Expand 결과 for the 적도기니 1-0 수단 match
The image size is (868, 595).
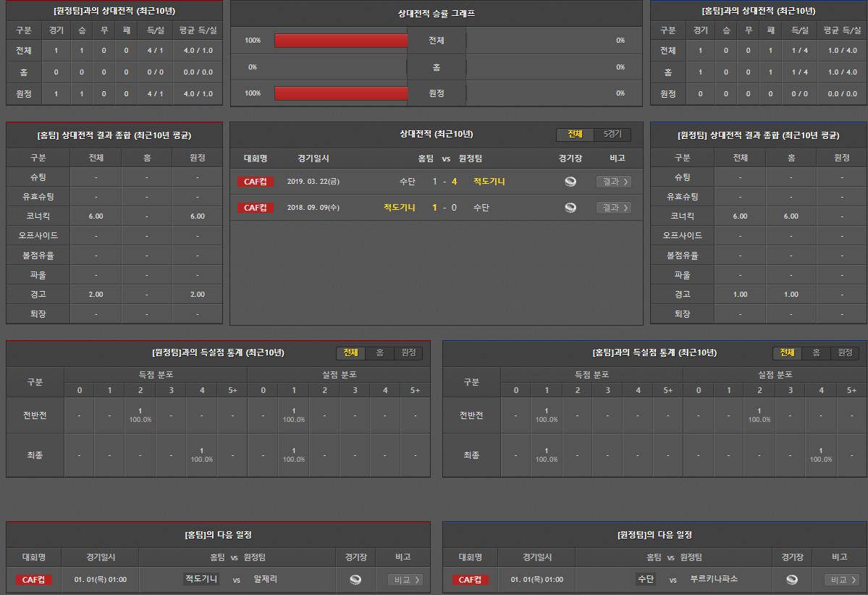point(613,208)
